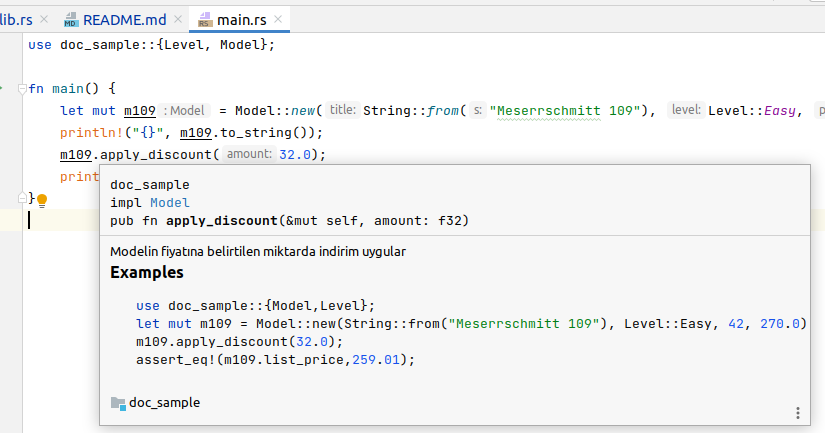Screen dimensions: 825x433
Task: Collapse the fn main block fold marker
Action: click(x=23, y=88)
